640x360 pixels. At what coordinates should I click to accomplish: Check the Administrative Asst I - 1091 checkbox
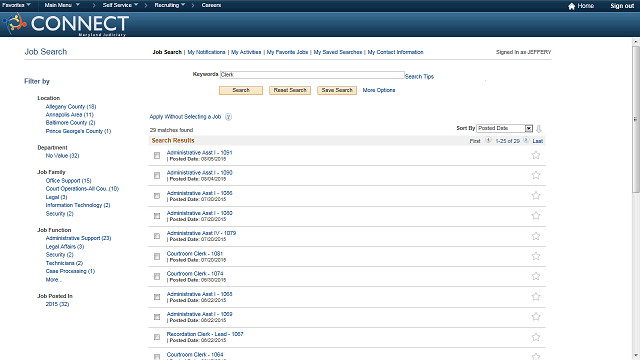(x=157, y=156)
